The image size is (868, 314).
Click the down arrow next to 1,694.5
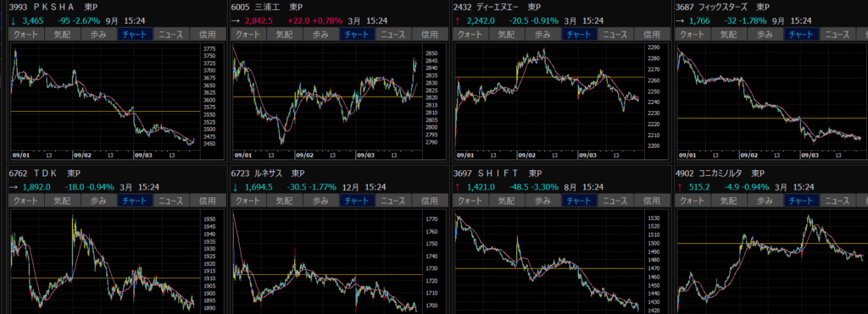coord(235,187)
